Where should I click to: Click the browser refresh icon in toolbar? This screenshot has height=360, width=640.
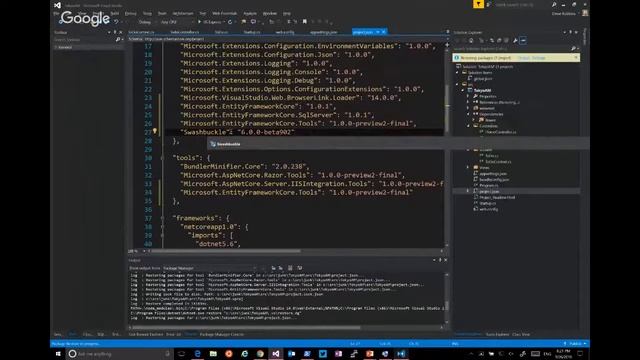coord(230,22)
